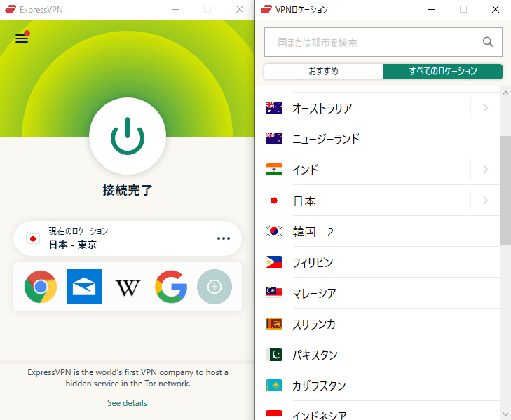This screenshot has height=420, width=511.
Task: Click the See details link
Action: [x=127, y=403]
